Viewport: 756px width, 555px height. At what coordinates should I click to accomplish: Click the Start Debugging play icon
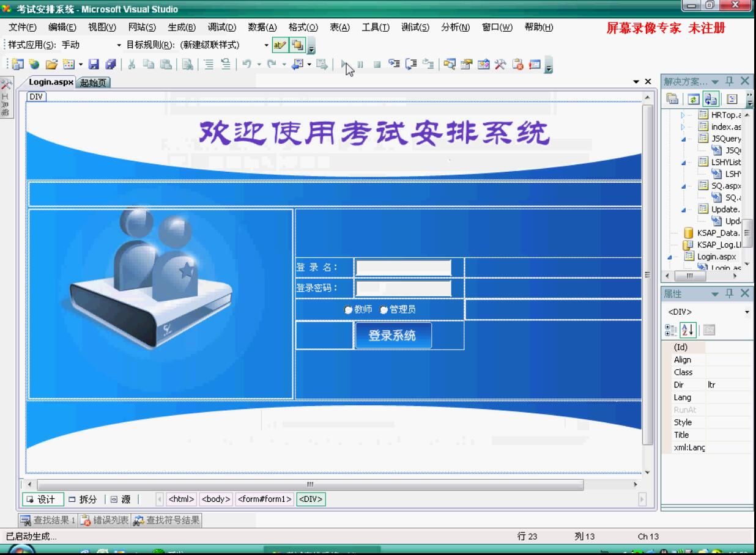tap(345, 64)
